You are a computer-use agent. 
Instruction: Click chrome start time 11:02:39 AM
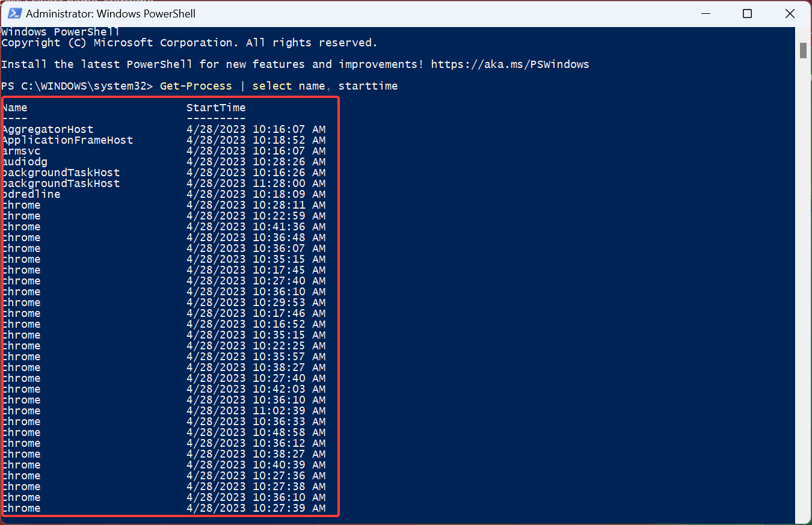[x=256, y=411]
